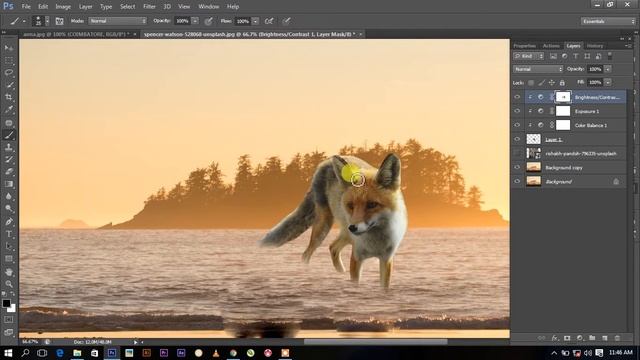Select the Healing Brush tool
The image size is (640, 360).
(9, 122)
